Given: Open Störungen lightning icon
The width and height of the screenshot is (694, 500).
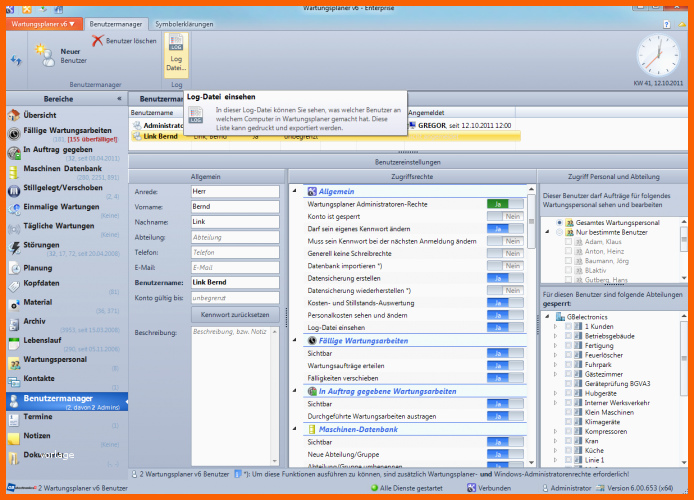Looking at the screenshot, I should [14, 248].
